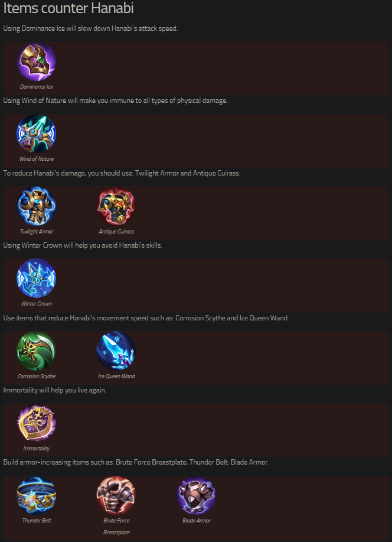Viewport: 392px width, 542px height.
Task: Click the Antique Cuirass item icon
Action: tap(116, 207)
